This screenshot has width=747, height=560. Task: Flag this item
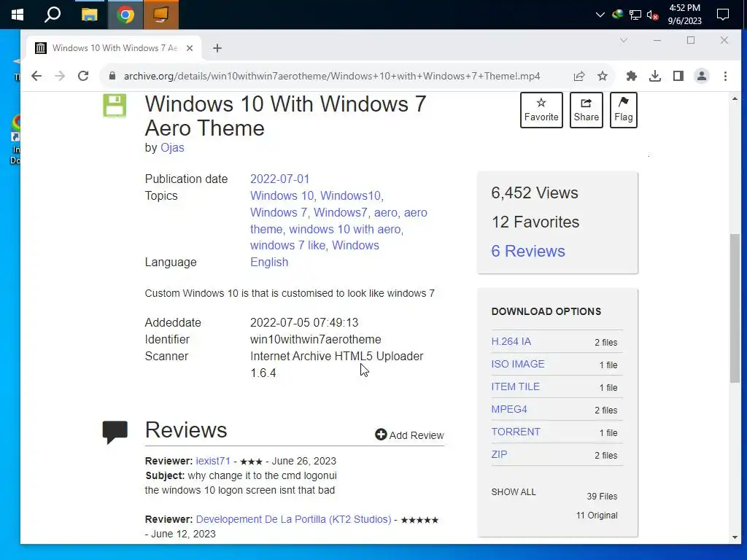[624, 110]
